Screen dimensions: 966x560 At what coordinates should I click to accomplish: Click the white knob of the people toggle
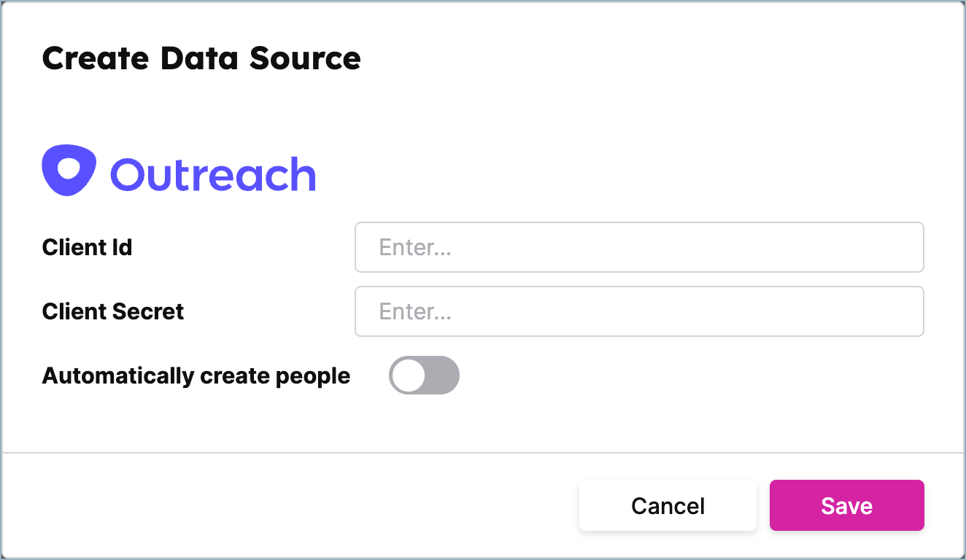point(408,376)
